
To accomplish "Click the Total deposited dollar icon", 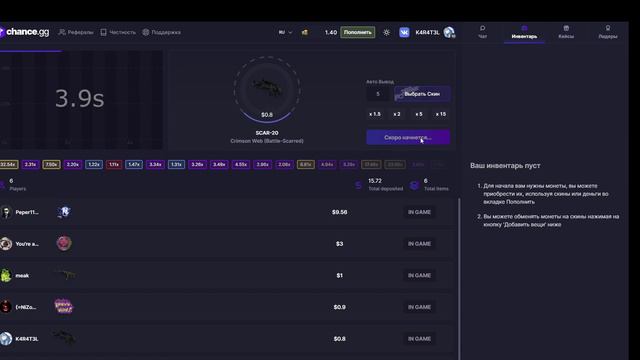I will pos(358,185).
